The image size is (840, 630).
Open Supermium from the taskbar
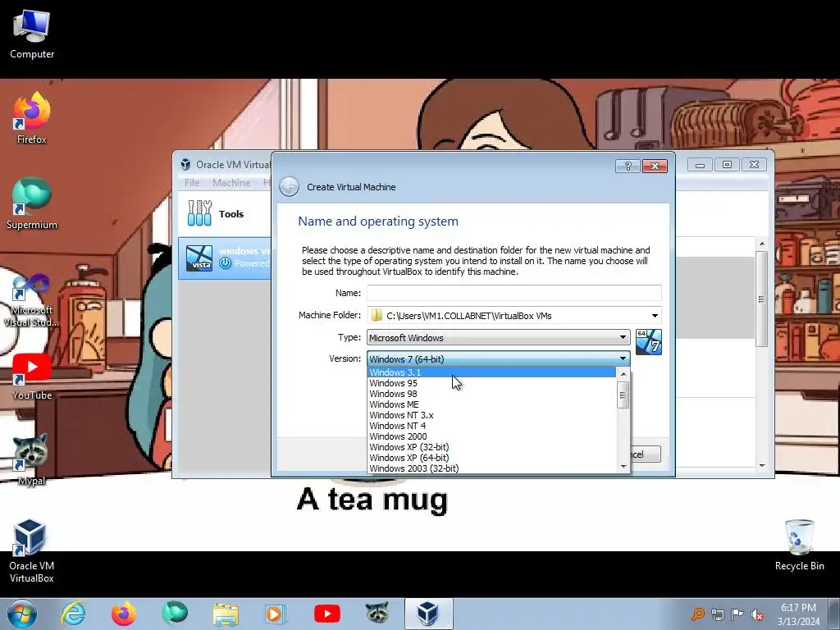pyautogui.click(x=175, y=614)
